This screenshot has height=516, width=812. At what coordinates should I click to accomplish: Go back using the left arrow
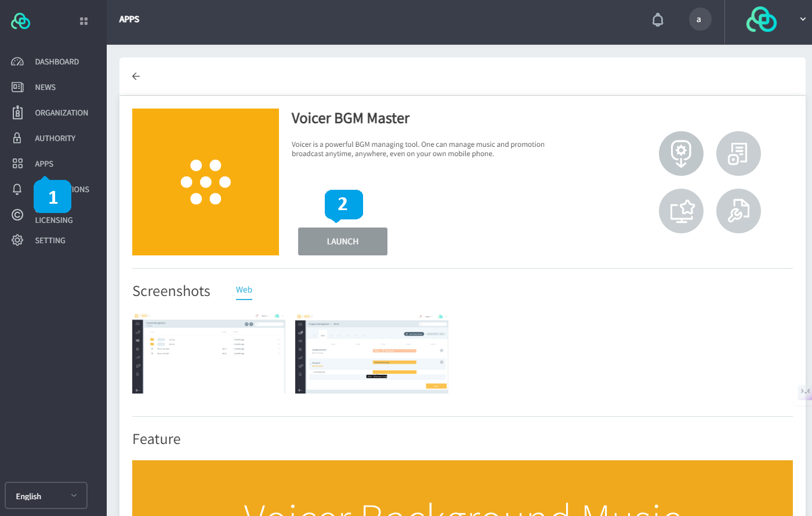[136, 76]
